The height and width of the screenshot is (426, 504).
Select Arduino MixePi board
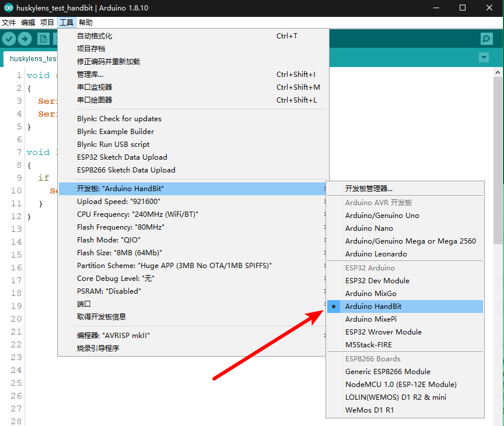[405, 319]
